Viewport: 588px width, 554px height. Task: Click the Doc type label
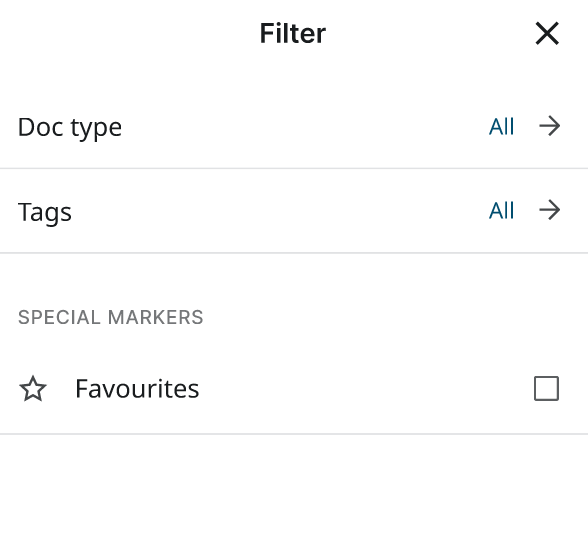click(70, 128)
